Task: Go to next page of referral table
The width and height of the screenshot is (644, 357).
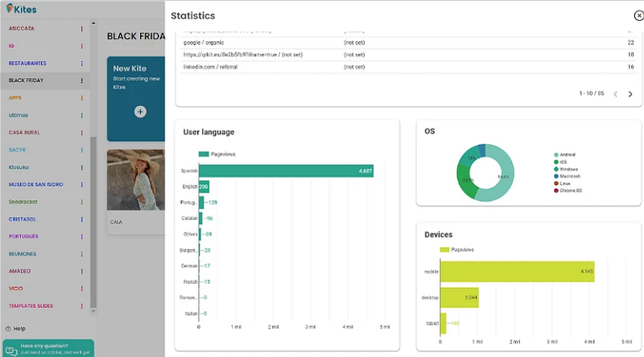Action: coord(630,94)
